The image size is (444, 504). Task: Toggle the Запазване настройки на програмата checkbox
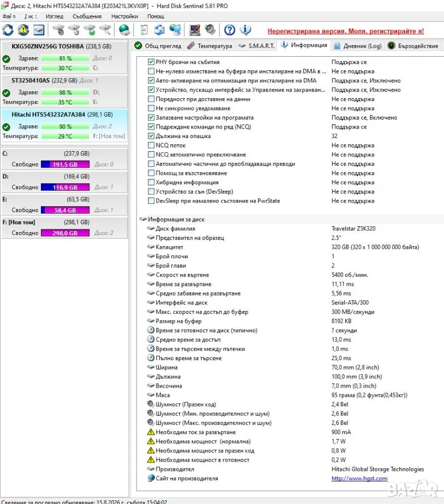click(x=151, y=117)
